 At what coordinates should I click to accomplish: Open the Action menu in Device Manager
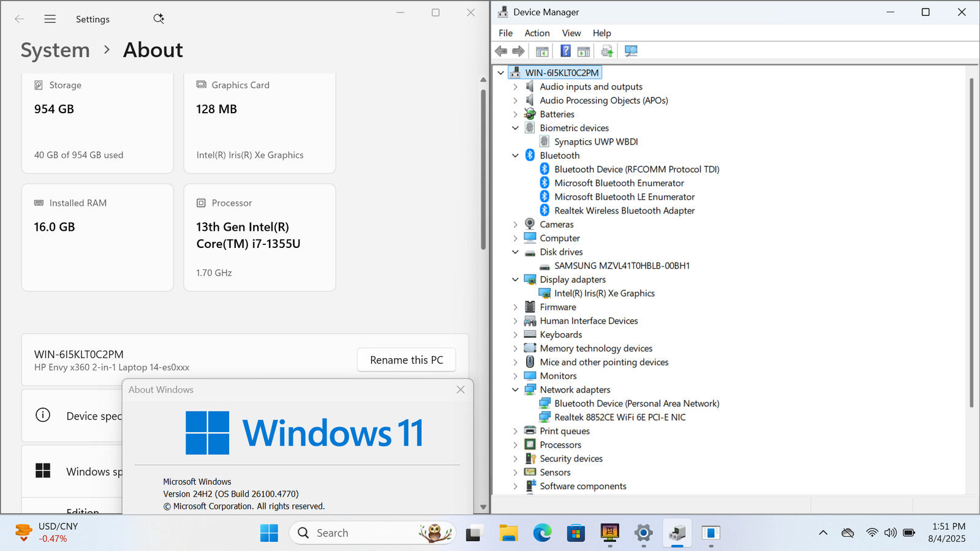[537, 33]
